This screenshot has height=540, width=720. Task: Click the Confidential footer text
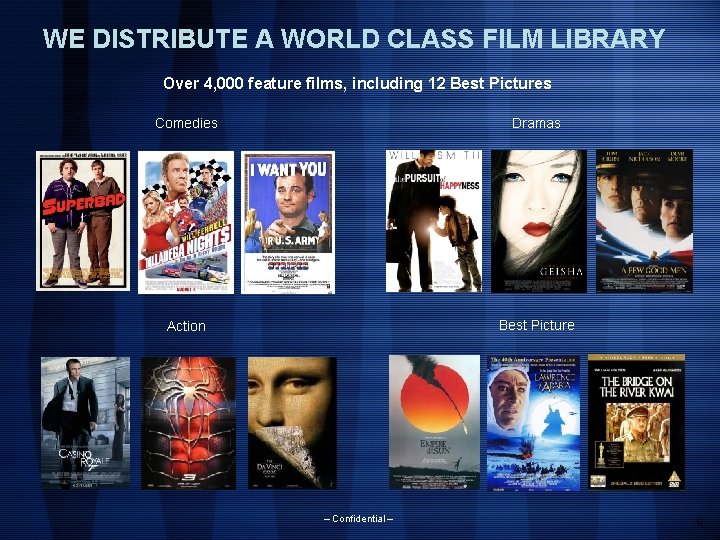point(359,519)
